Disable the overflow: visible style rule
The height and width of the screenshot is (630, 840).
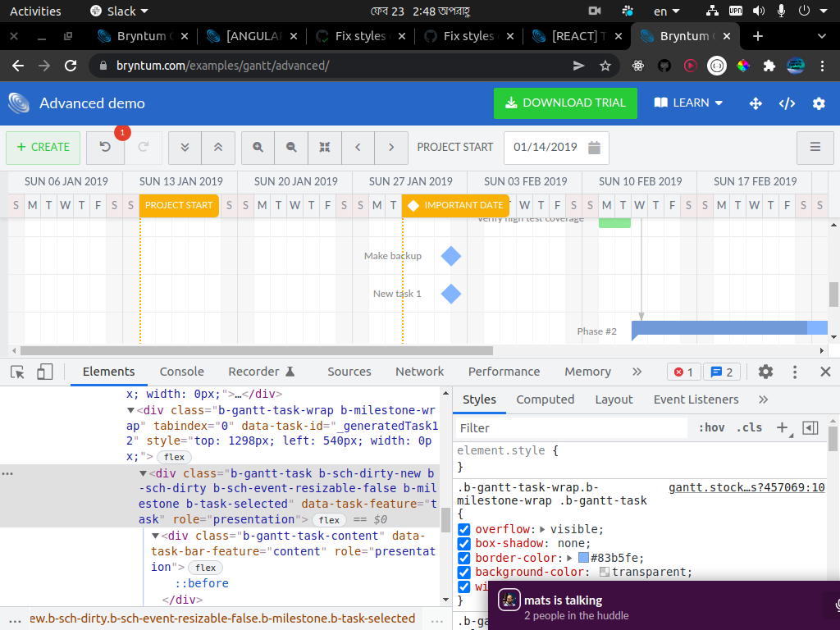tap(464, 530)
